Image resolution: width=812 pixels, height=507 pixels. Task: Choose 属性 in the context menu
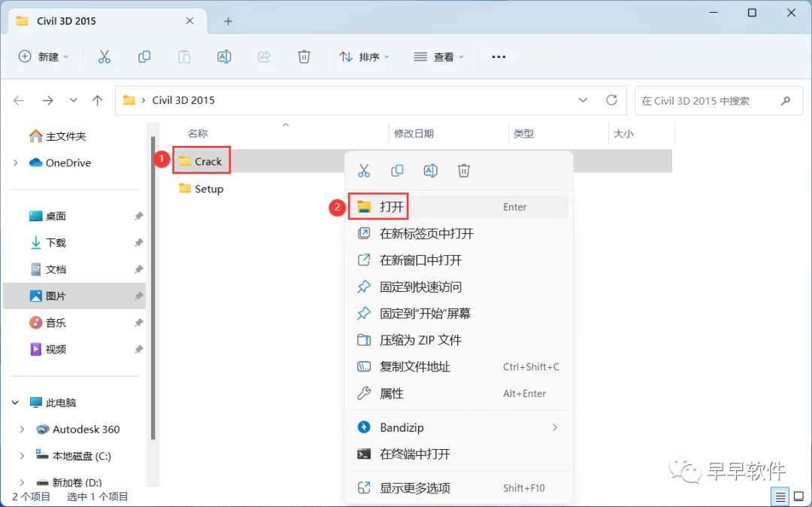[459, 393]
